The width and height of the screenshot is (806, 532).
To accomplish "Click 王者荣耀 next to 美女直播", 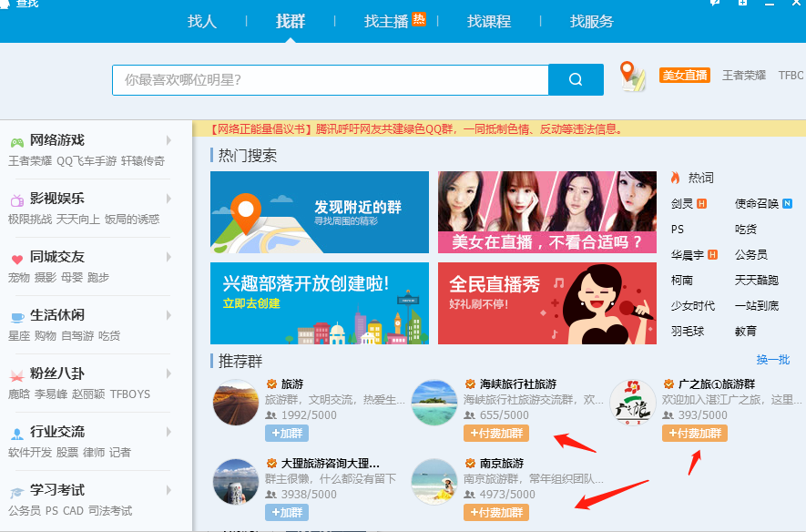I will (x=744, y=76).
